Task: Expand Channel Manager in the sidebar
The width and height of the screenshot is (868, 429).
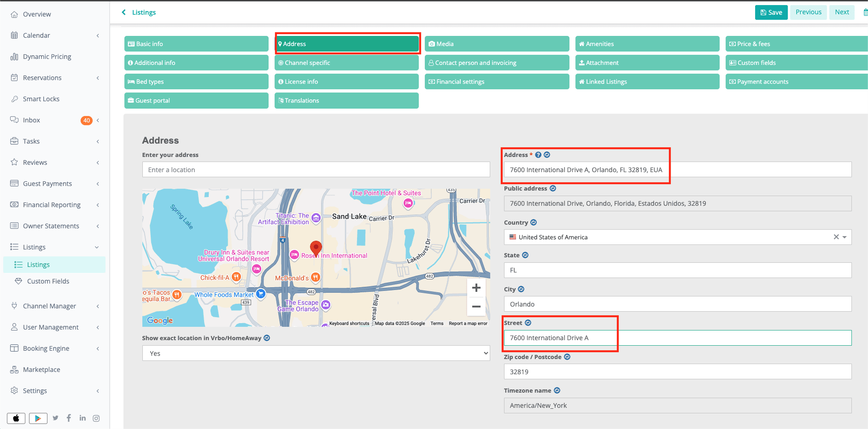Action: click(55, 306)
